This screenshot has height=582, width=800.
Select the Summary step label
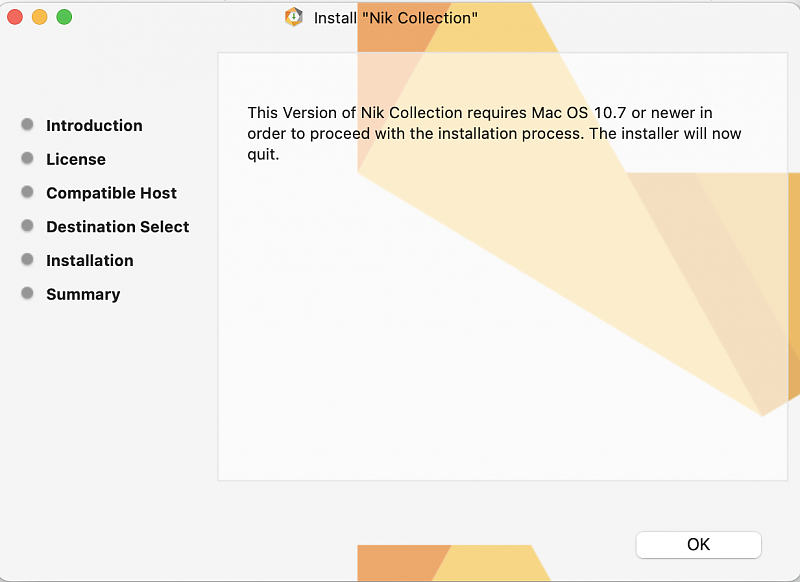(83, 294)
